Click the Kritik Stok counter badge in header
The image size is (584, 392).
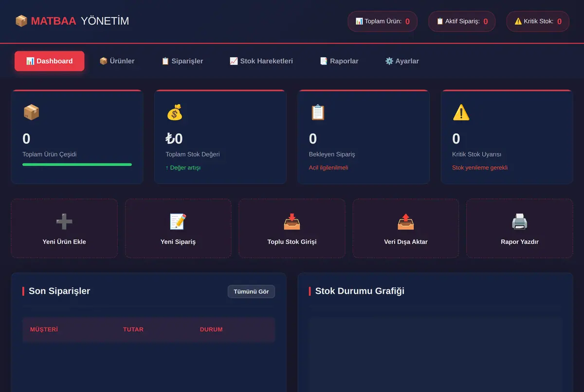[538, 21]
